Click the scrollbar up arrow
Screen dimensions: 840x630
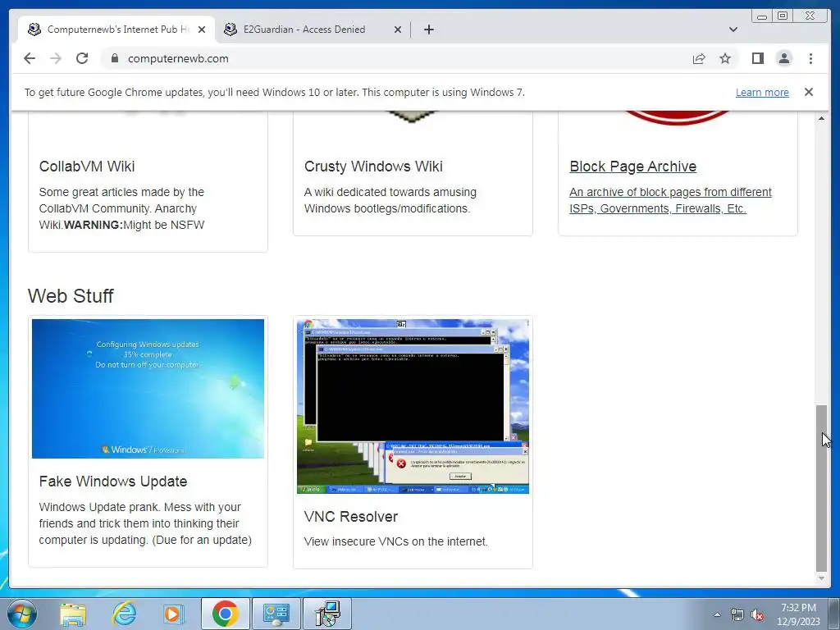point(821,118)
